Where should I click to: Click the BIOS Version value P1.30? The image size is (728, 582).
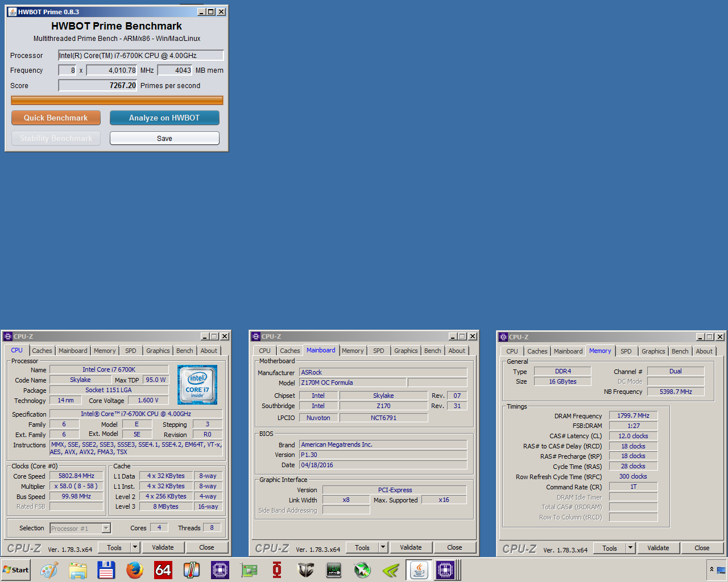point(383,455)
